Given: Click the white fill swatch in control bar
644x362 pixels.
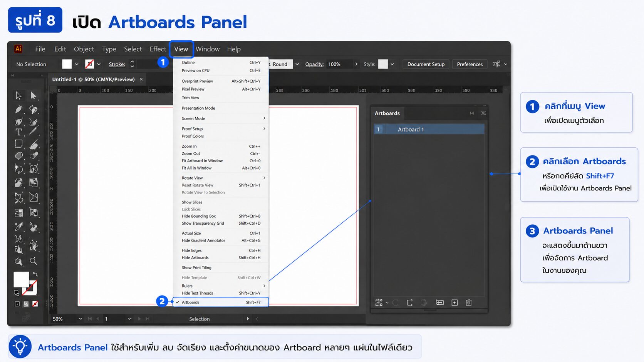Looking at the screenshot, I should pyautogui.click(x=67, y=64).
